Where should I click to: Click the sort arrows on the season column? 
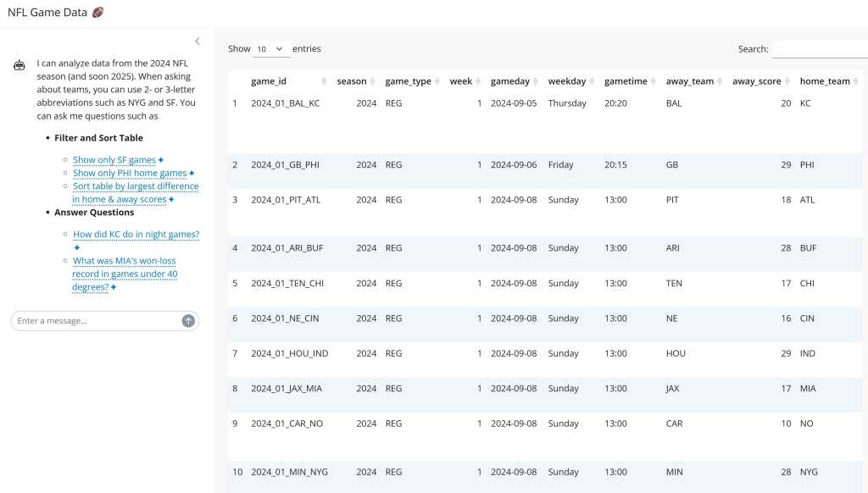pyautogui.click(x=372, y=80)
